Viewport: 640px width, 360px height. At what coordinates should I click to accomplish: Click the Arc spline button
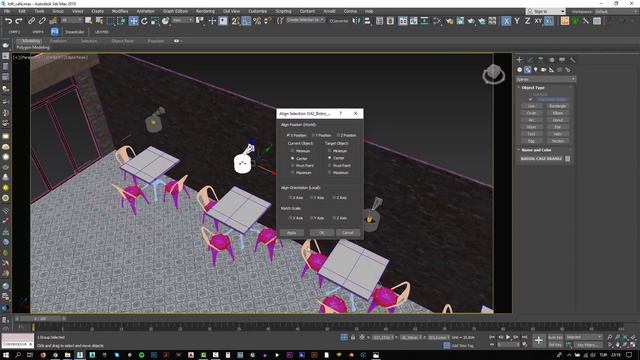pyautogui.click(x=531, y=120)
